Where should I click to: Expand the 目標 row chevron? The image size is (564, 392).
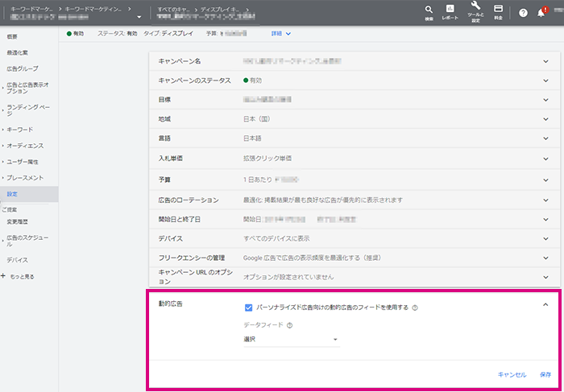[545, 100]
